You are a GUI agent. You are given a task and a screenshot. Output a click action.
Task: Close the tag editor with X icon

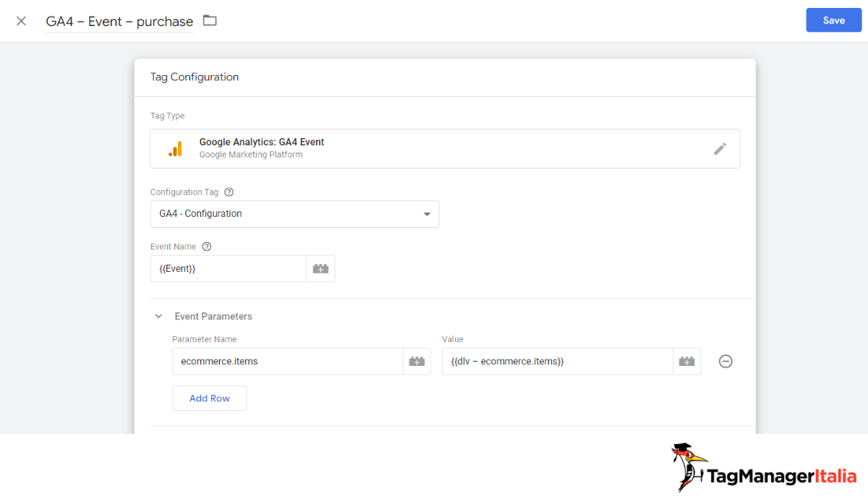coord(21,21)
